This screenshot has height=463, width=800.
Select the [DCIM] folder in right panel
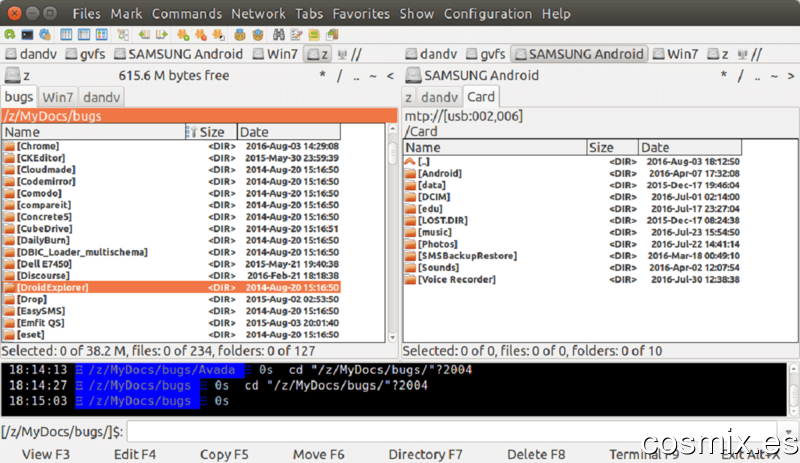coord(572,197)
